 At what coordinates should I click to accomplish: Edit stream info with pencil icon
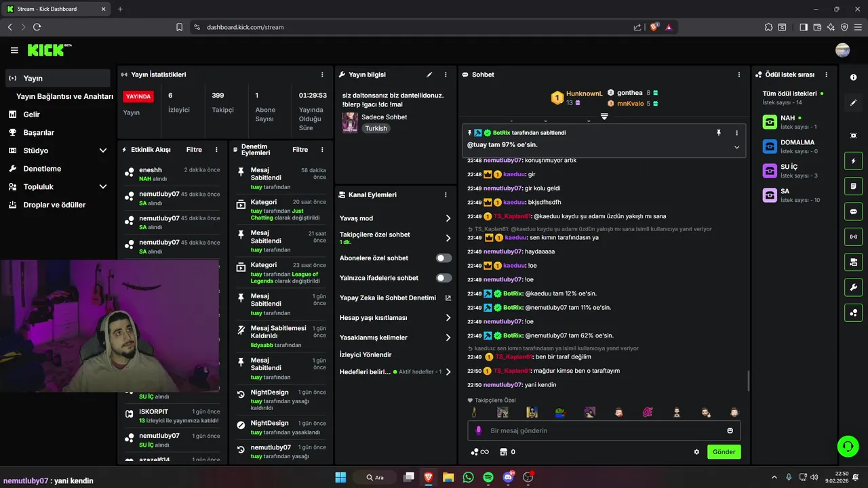point(429,75)
